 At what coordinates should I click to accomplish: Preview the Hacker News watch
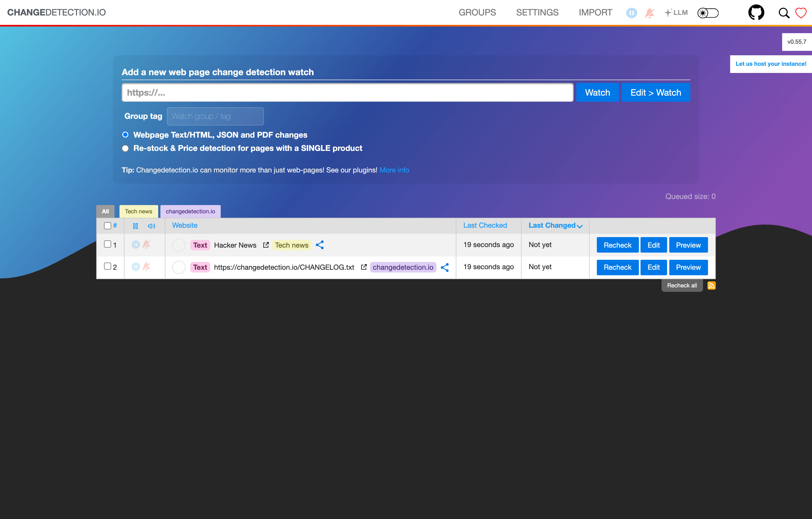pyautogui.click(x=688, y=245)
